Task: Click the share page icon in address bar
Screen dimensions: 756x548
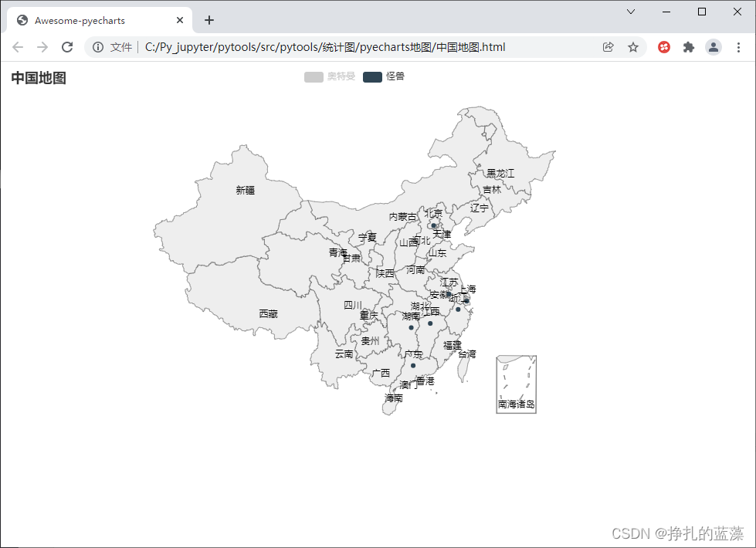Action: [609, 47]
